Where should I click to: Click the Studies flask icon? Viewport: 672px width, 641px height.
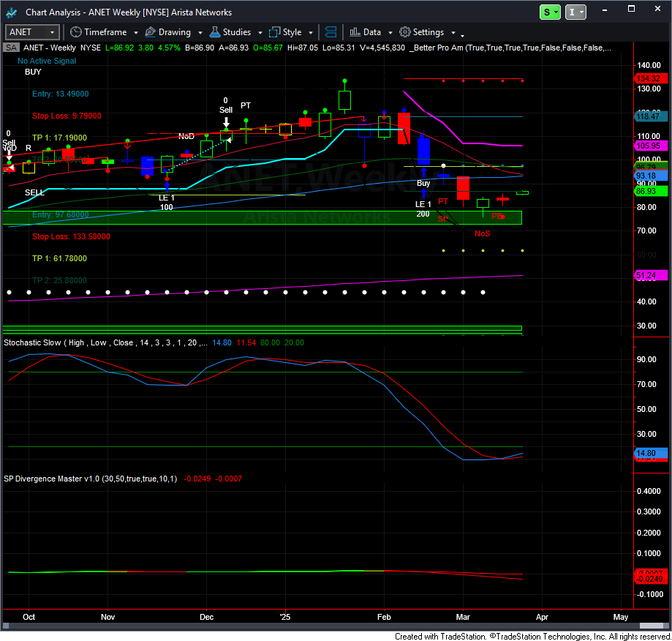click(215, 32)
